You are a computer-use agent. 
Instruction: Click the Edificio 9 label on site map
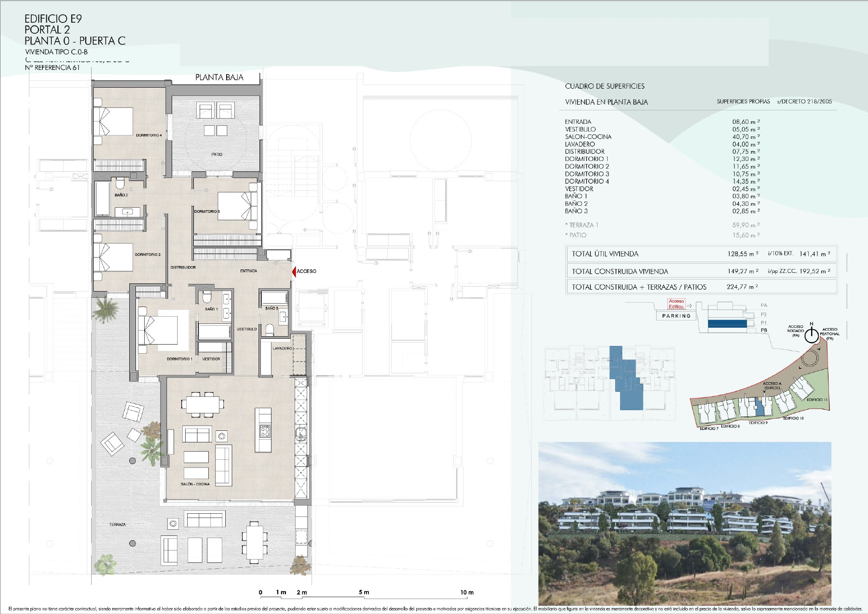coord(758,423)
